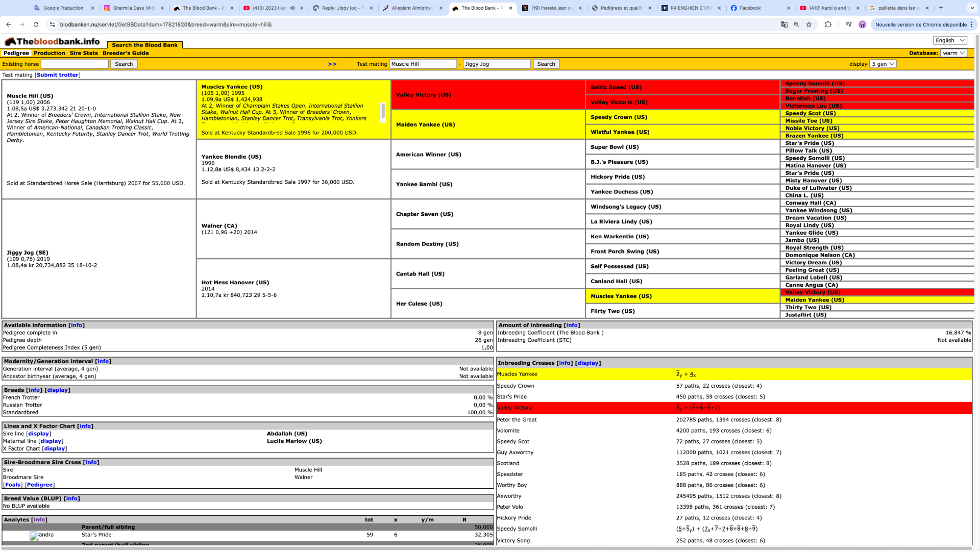Open Breeder's Guide section
The width and height of the screenshot is (980, 551).
(126, 53)
